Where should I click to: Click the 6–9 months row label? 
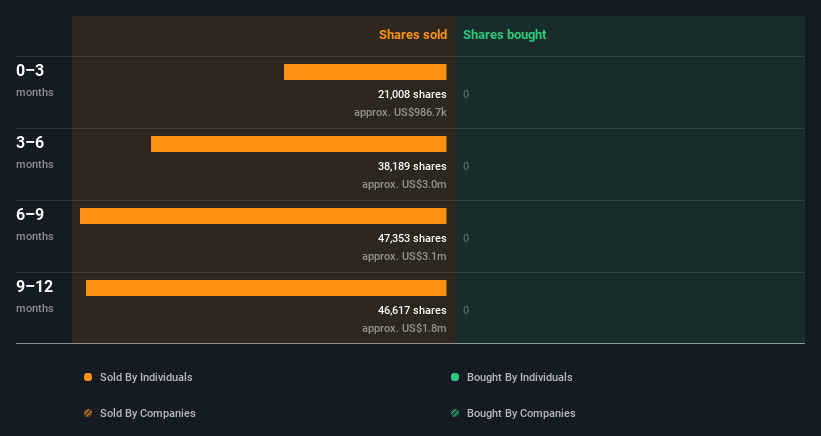tap(35, 224)
